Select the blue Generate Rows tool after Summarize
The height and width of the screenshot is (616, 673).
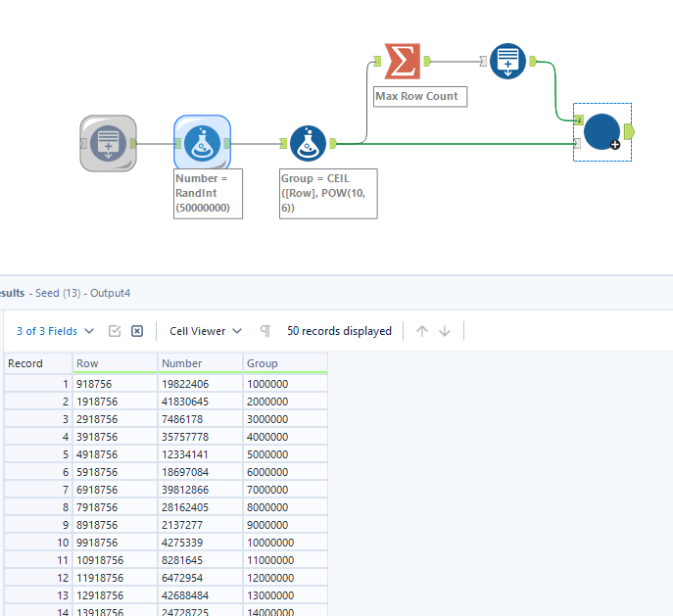pyautogui.click(x=507, y=62)
